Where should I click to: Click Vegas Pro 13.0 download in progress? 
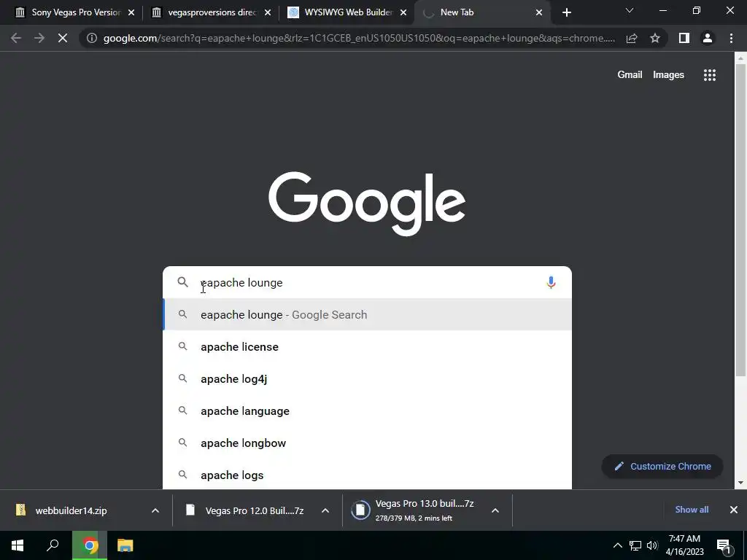point(414,510)
